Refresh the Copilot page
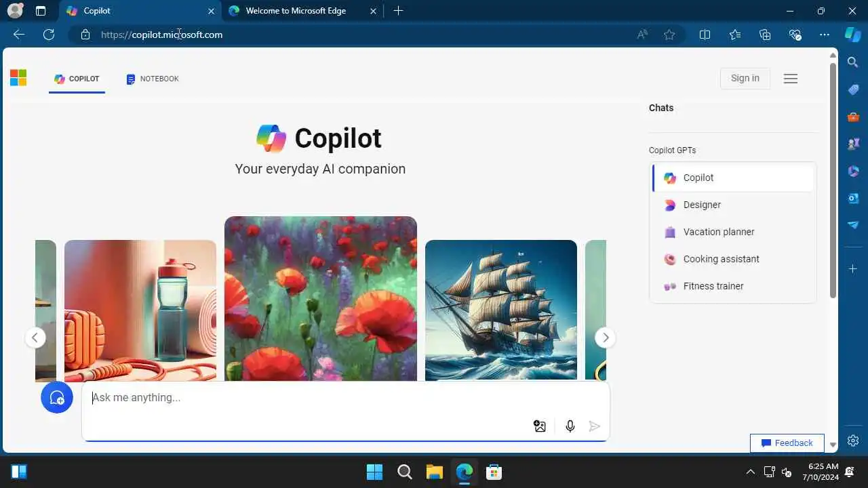 [x=49, y=35]
